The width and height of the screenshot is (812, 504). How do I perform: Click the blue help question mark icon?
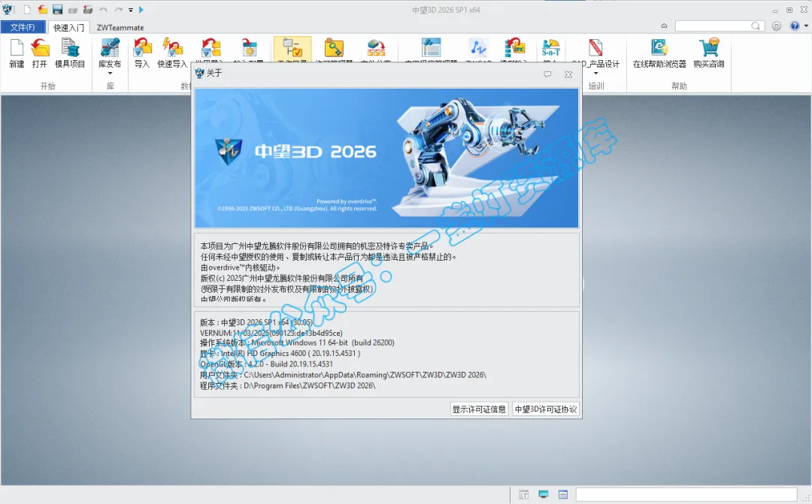pos(795,26)
